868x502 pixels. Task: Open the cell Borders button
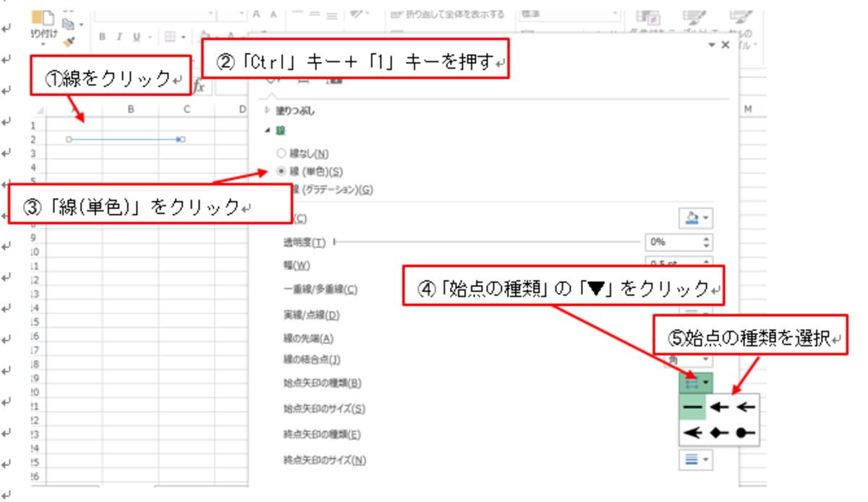coord(169,37)
